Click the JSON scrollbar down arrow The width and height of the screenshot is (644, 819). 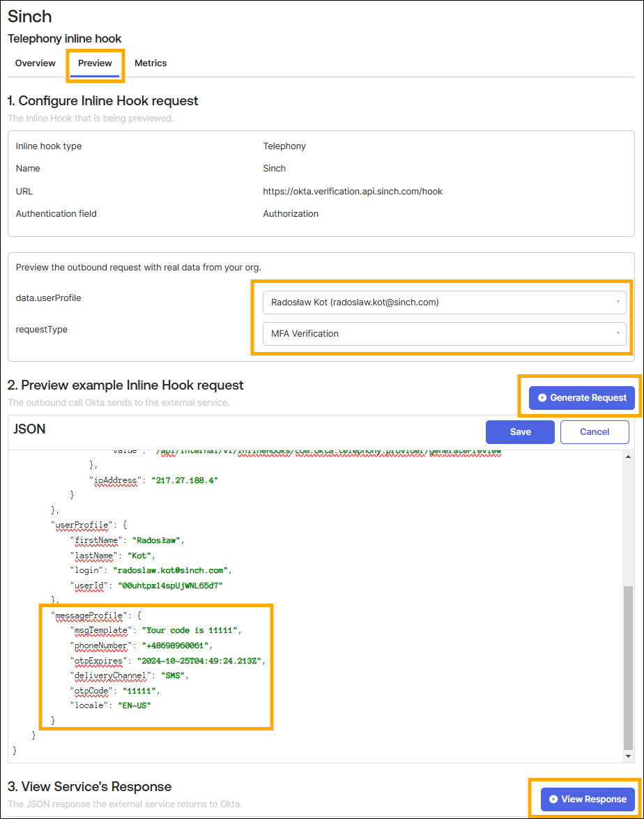tap(628, 756)
